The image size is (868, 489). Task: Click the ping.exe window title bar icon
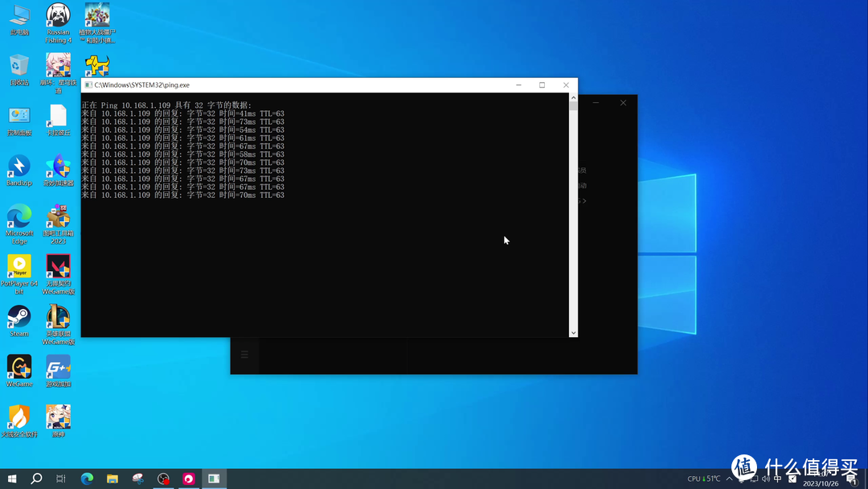[88, 85]
